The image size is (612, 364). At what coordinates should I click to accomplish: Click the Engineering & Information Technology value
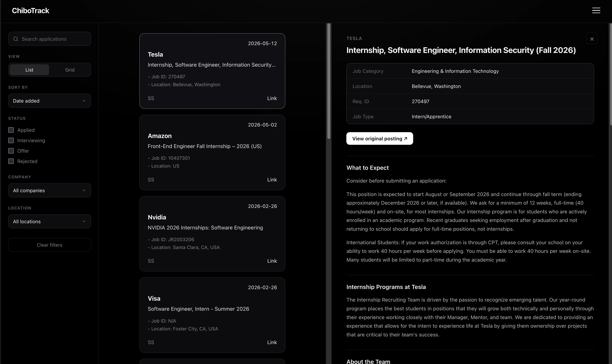[455, 71]
